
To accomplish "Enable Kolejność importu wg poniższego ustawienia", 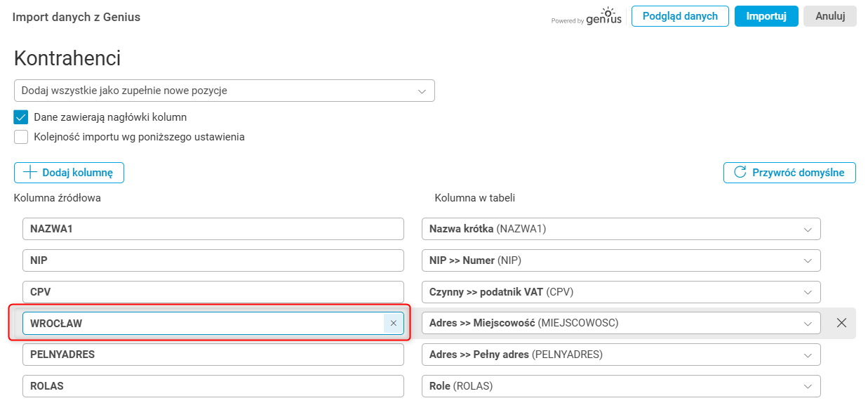I will point(21,137).
